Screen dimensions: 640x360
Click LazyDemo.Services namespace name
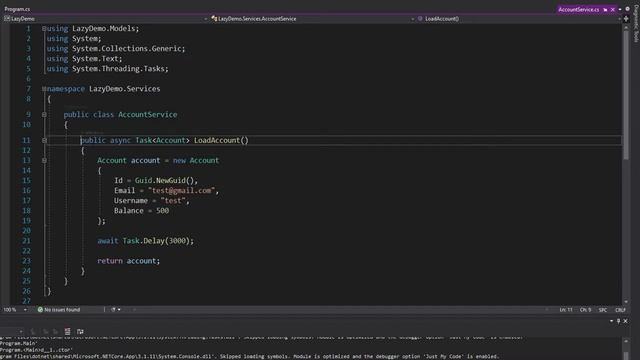(124, 89)
